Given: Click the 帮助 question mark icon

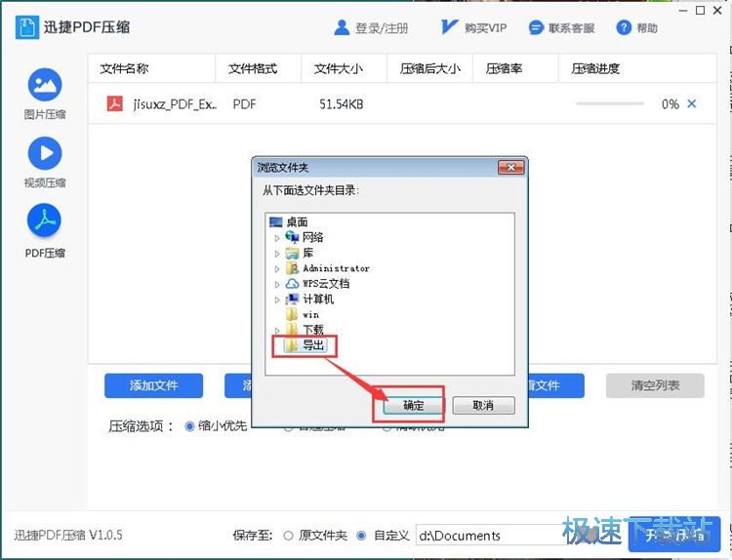Looking at the screenshot, I should coord(624,28).
